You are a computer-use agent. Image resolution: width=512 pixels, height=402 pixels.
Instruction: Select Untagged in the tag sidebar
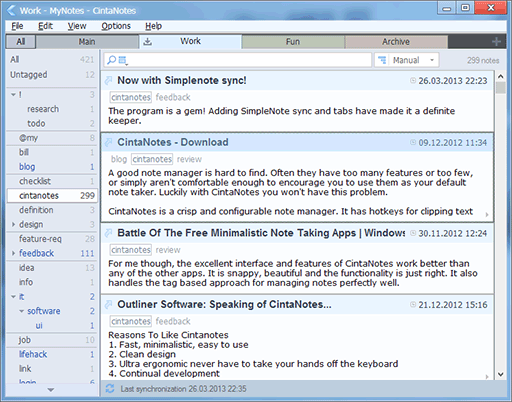tap(52, 75)
